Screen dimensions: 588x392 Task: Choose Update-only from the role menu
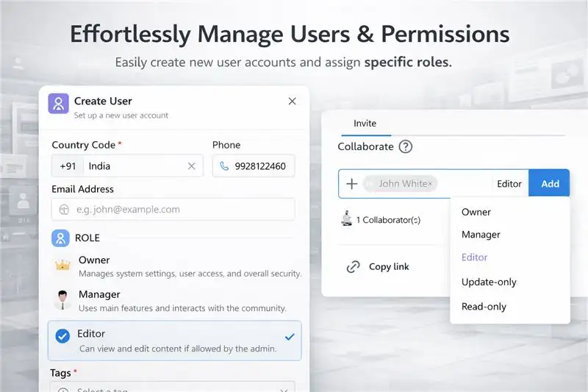(489, 282)
